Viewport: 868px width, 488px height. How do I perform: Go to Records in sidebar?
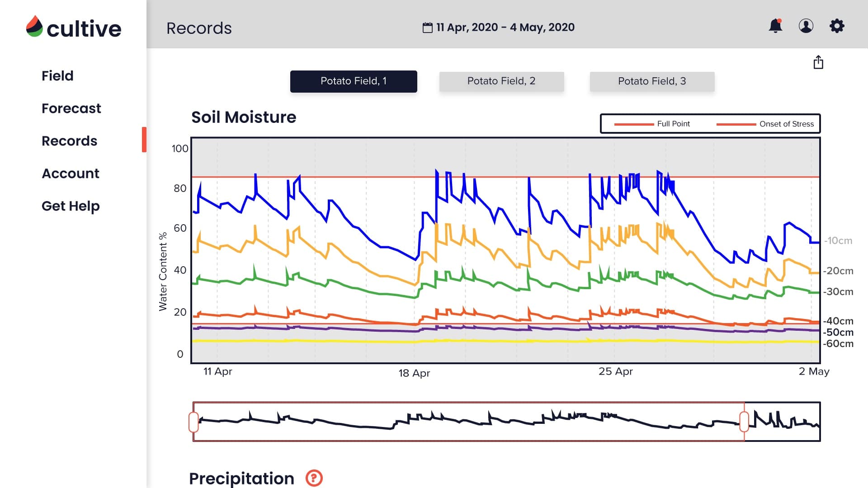click(x=70, y=141)
